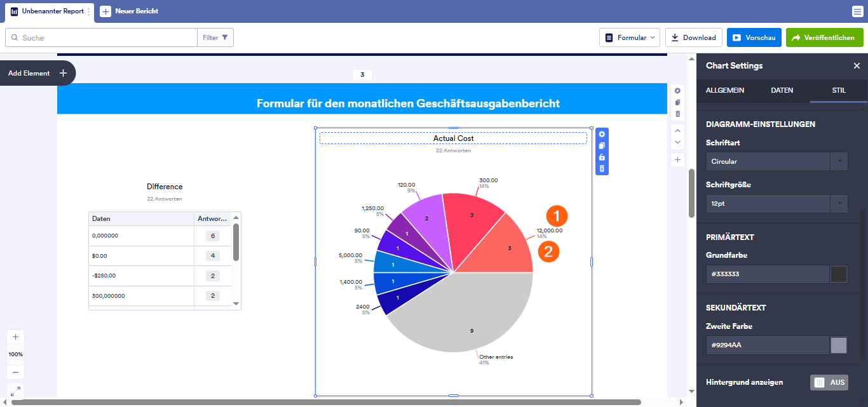
Task: Switch to the ALLGEMEIN tab
Action: click(x=725, y=90)
